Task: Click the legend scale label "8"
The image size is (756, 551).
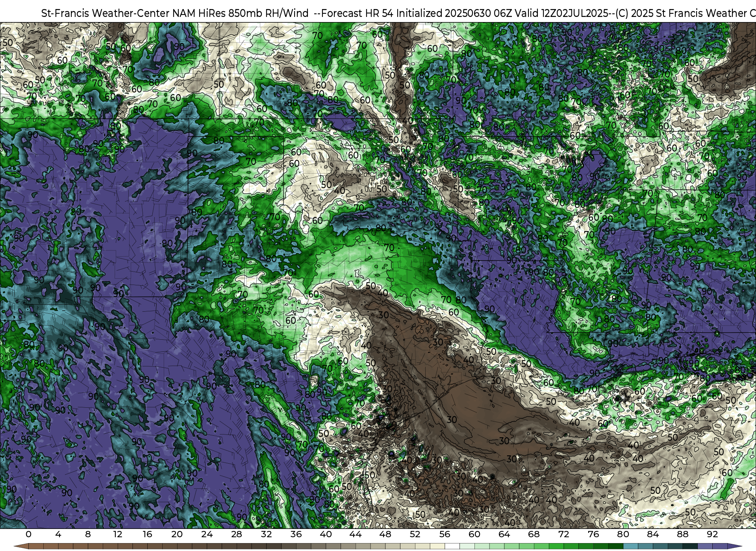Action: [x=88, y=534]
